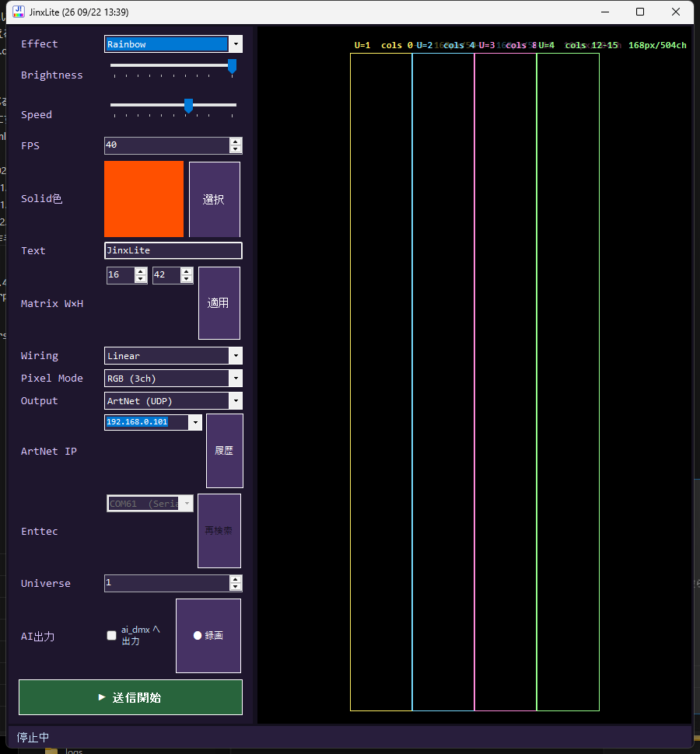Screen dimensions: 700x754
Task: Open the Enttec COM61 port dropdown
Action: (x=150, y=504)
